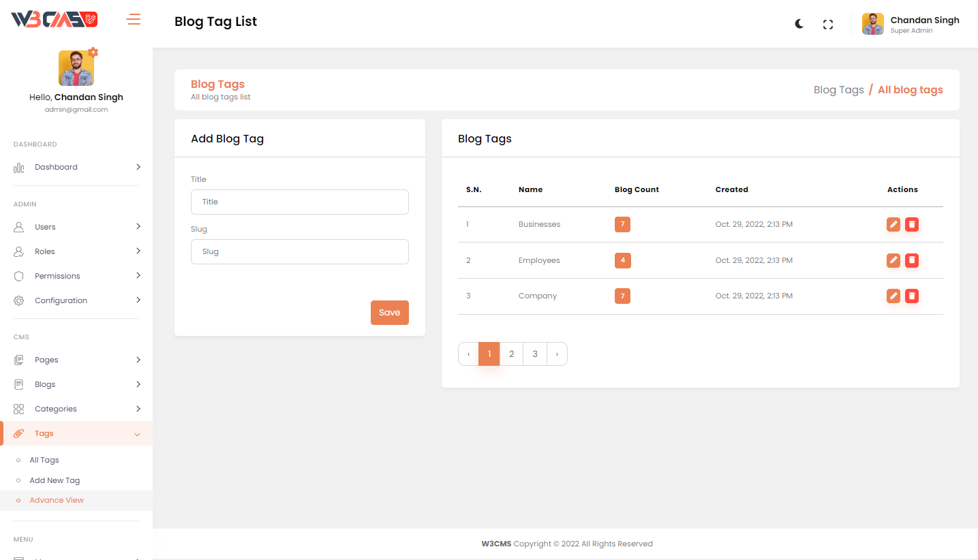Click the Blog Tags breadcrumb link
978x560 pixels.
838,90
